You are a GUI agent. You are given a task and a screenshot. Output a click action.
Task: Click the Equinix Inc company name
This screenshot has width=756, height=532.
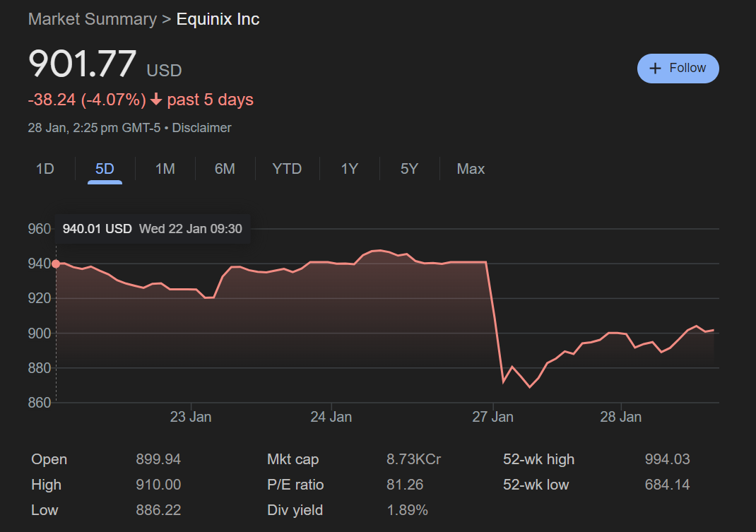pyautogui.click(x=218, y=19)
